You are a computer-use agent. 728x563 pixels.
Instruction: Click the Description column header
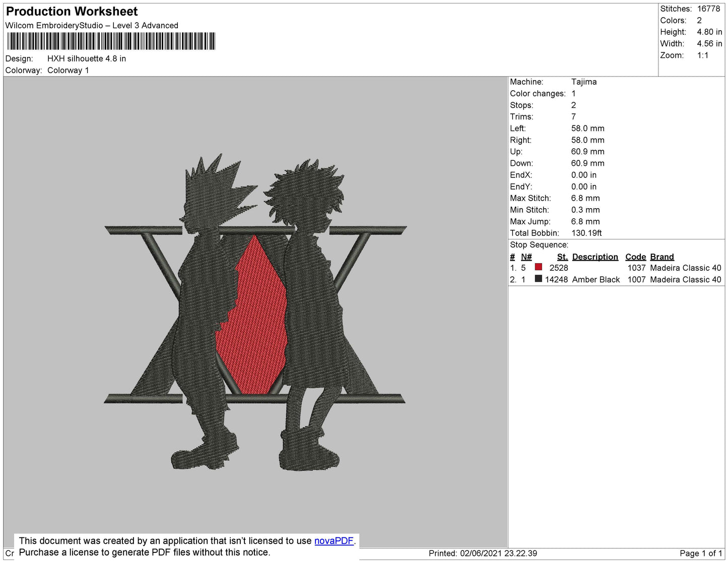click(594, 257)
